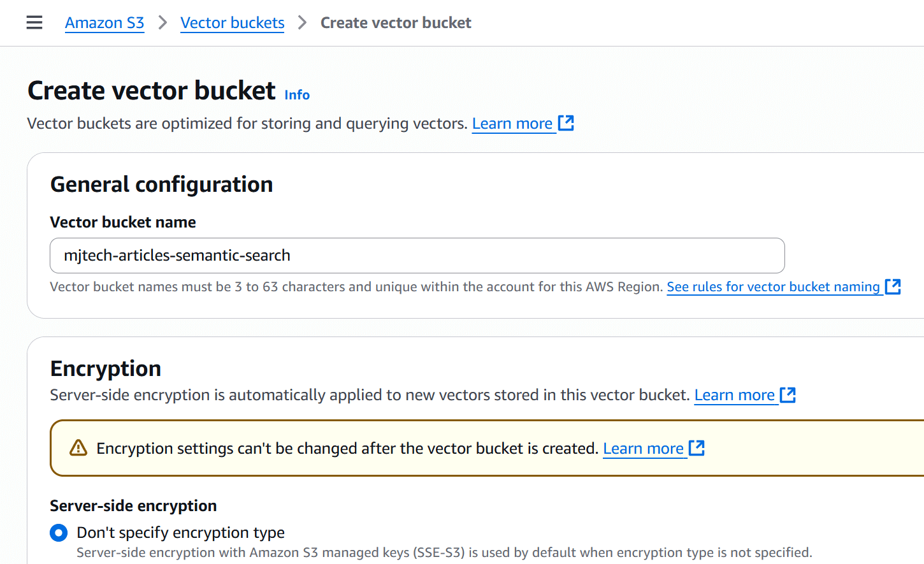
Task: Open Learn more about vector buckets
Action: (514, 123)
